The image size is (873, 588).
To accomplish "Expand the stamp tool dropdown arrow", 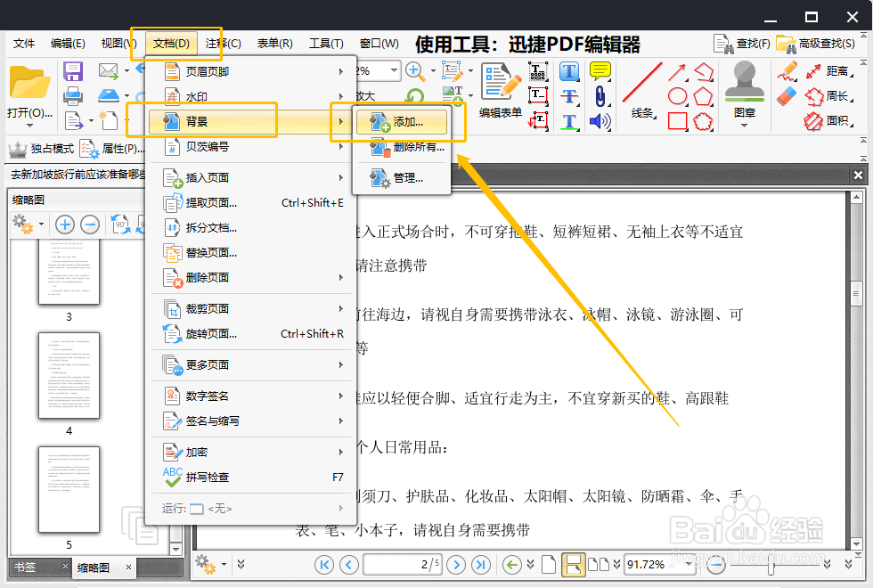I will 744,125.
